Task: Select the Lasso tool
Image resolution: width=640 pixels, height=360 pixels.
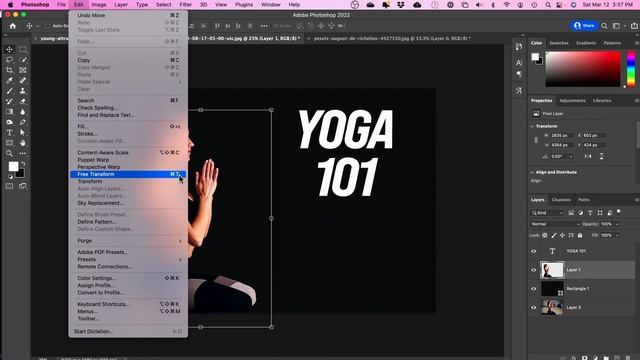Action: click(x=9, y=60)
